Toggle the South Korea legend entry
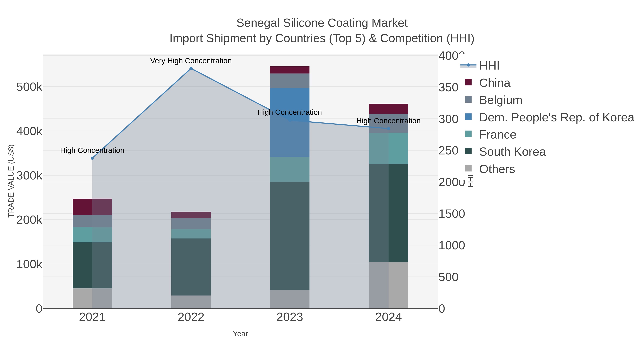644x362 pixels. pos(505,152)
